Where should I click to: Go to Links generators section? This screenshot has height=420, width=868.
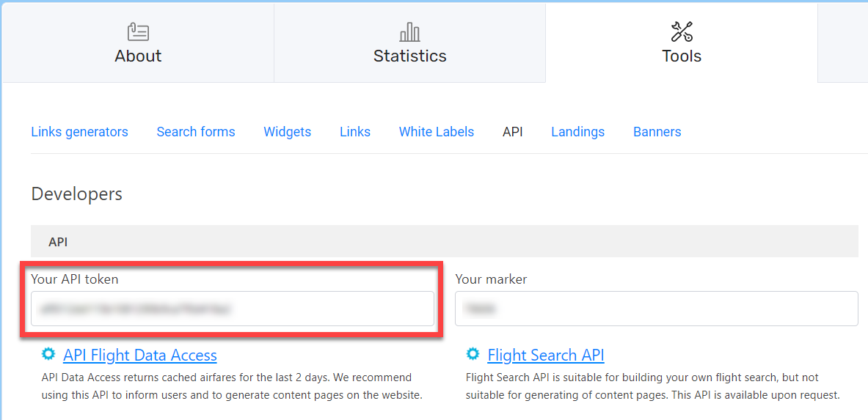click(80, 132)
